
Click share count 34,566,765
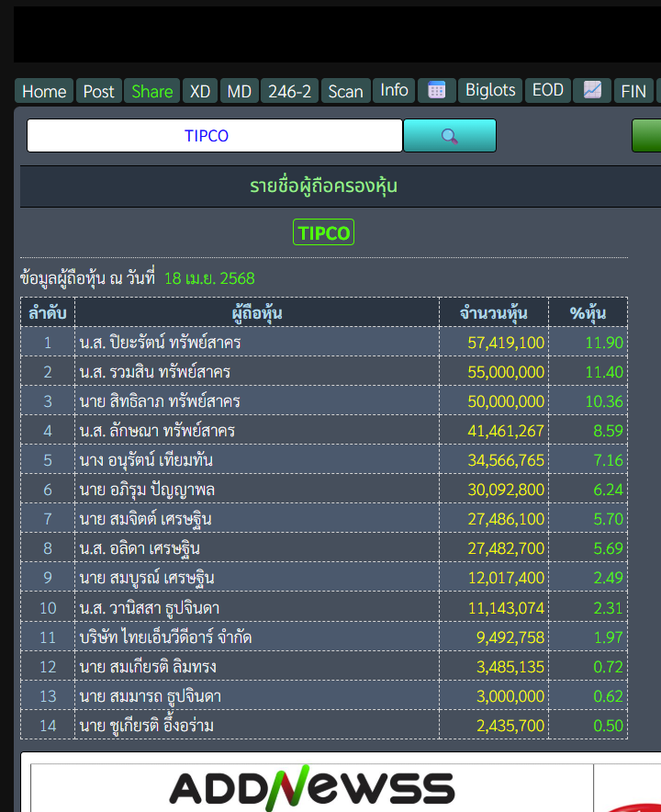pyautogui.click(x=506, y=460)
